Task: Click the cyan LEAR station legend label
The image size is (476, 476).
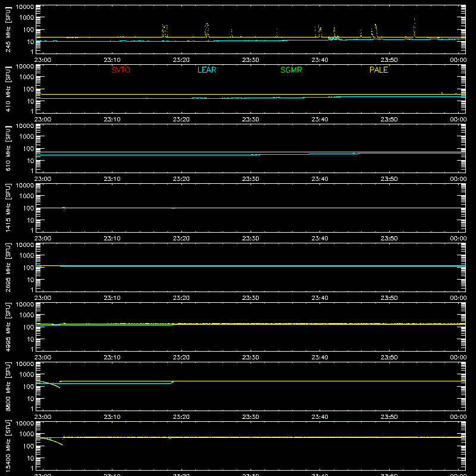Action: [x=206, y=70]
